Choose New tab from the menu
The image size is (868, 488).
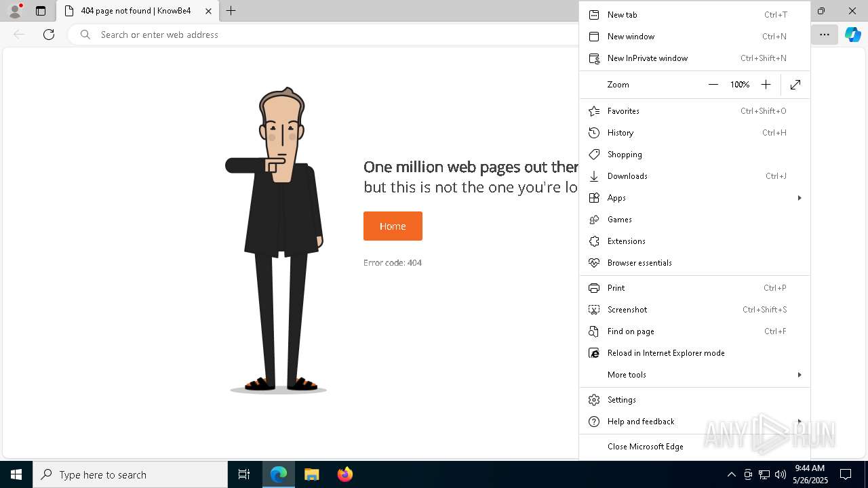[694, 15]
